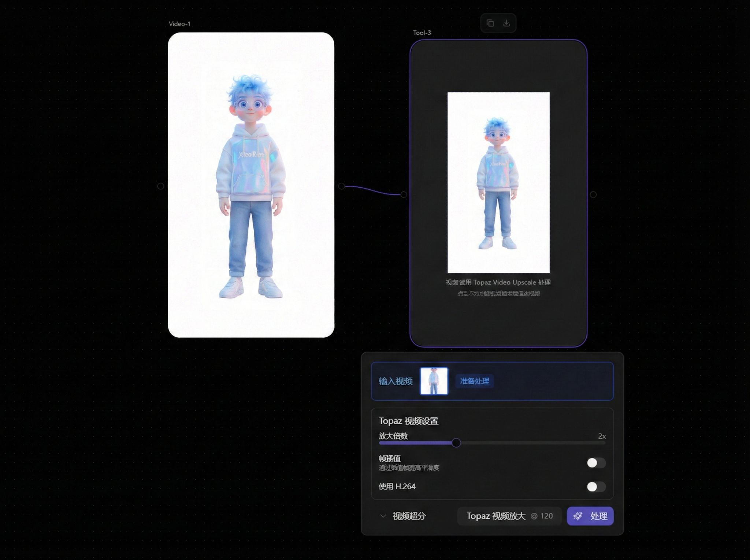Click the 处理 process button
This screenshot has height=560, width=750.
click(590, 516)
